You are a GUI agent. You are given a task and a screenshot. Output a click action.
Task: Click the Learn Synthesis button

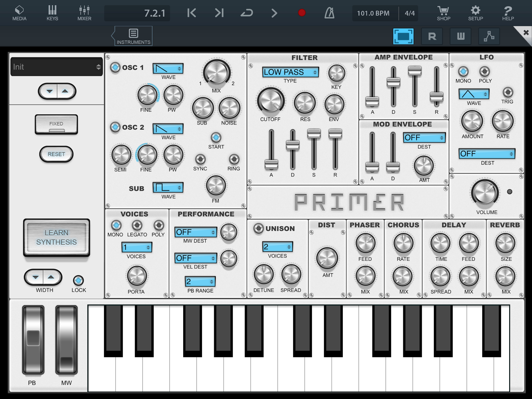[x=56, y=237]
